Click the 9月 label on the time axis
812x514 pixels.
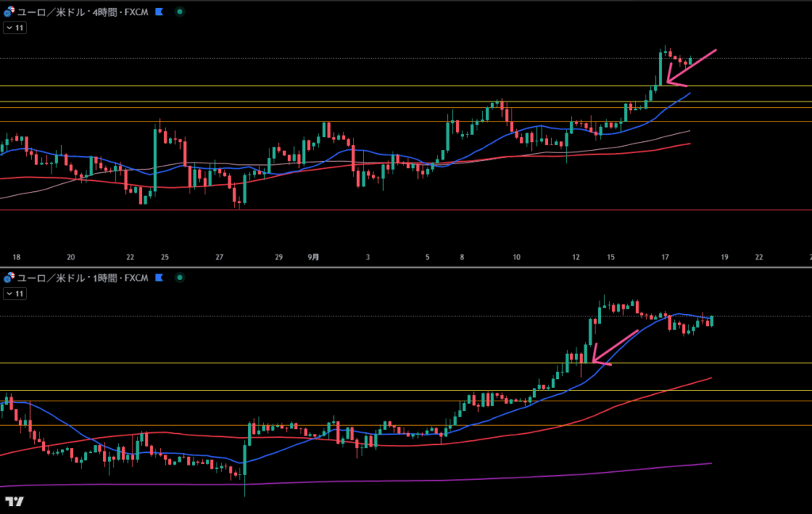(x=314, y=257)
